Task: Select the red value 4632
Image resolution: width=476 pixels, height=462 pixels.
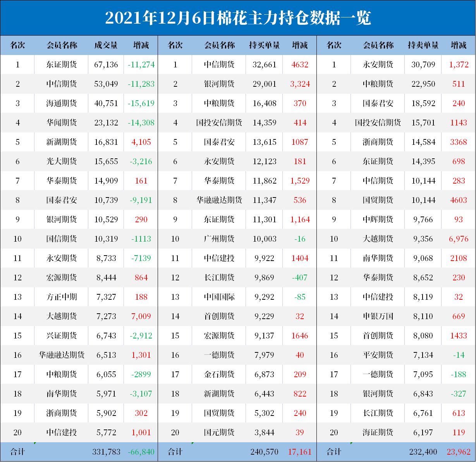Action: click(x=300, y=65)
